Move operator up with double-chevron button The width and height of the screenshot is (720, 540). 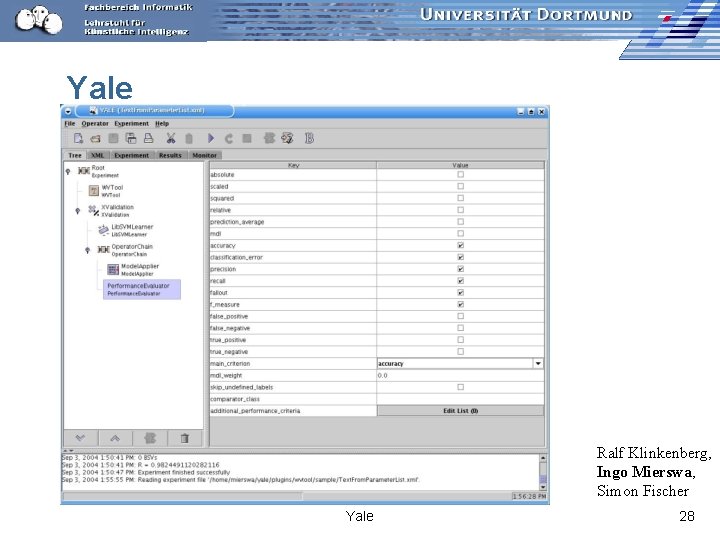(115, 438)
